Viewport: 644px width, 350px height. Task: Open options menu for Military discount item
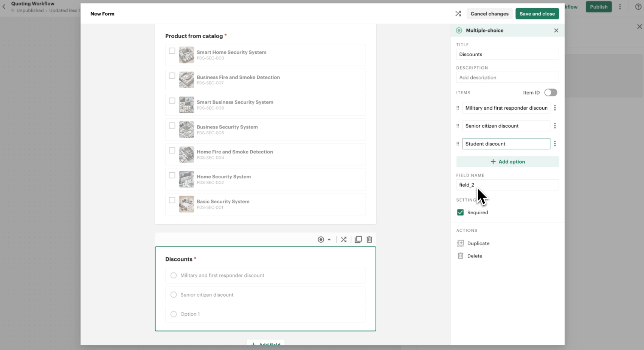click(x=555, y=108)
